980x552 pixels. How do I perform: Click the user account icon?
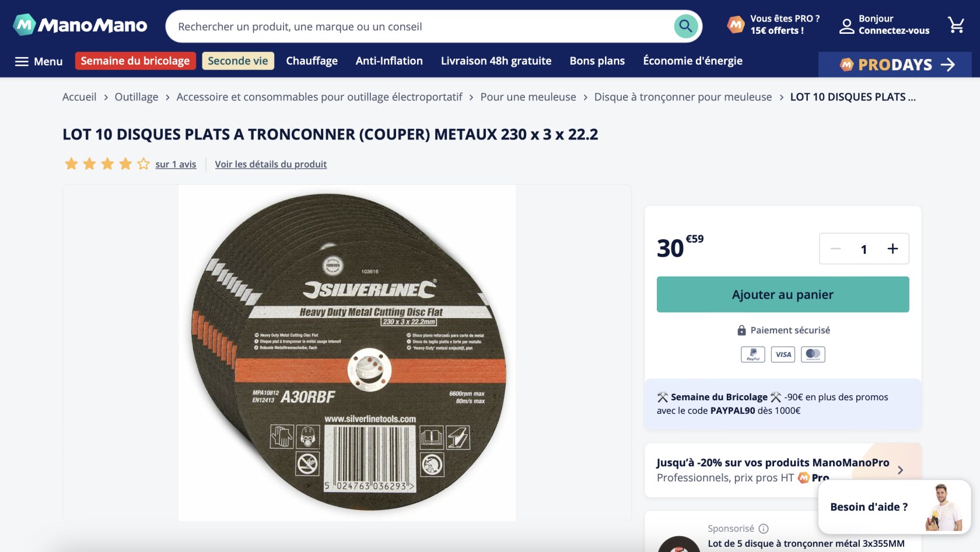pos(846,26)
